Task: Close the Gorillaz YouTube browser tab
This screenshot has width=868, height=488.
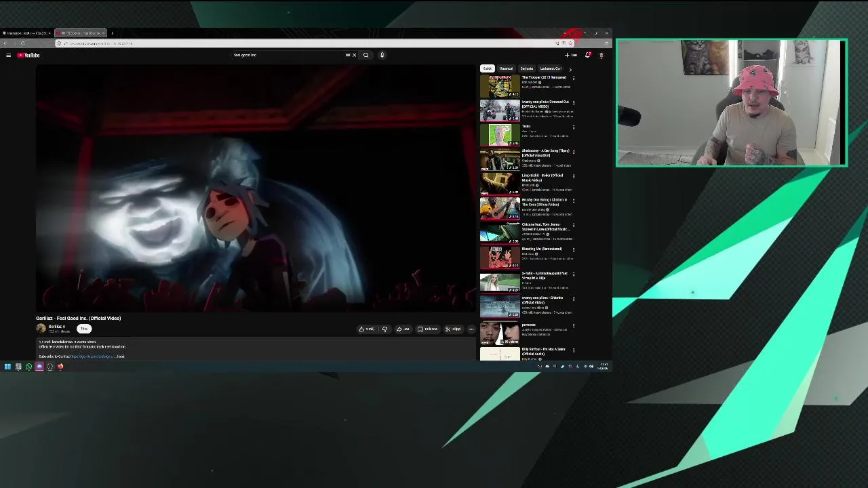Action: pyautogui.click(x=104, y=33)
